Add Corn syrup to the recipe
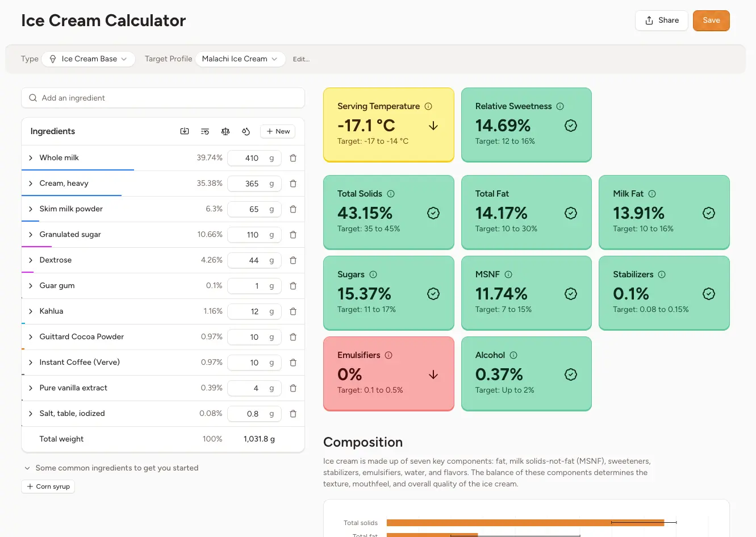 pyautogui.click(x=48, y=486)
